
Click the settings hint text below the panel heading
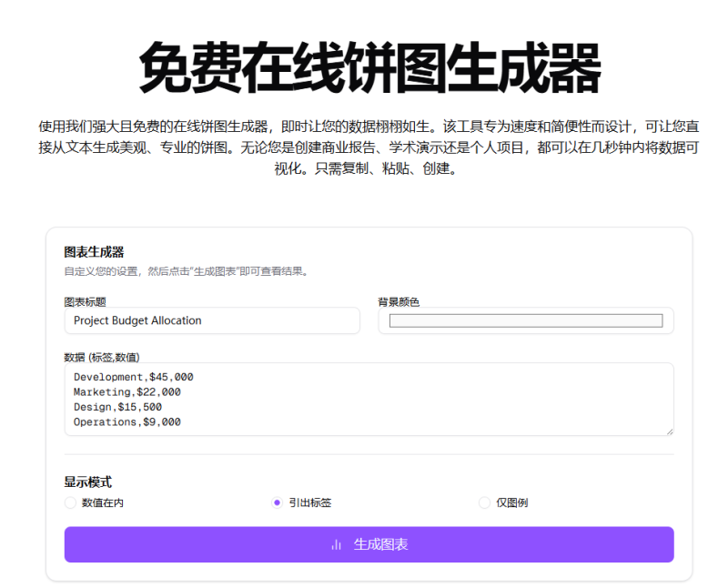(185, 270)
